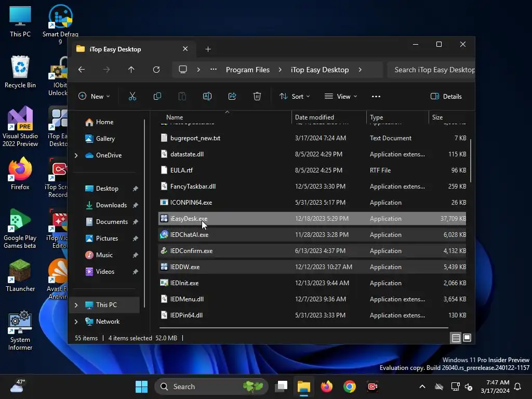This screenshot has width=532, height=399.
Task: Show hidden system tray icons
Action: (x=422, y=387)
